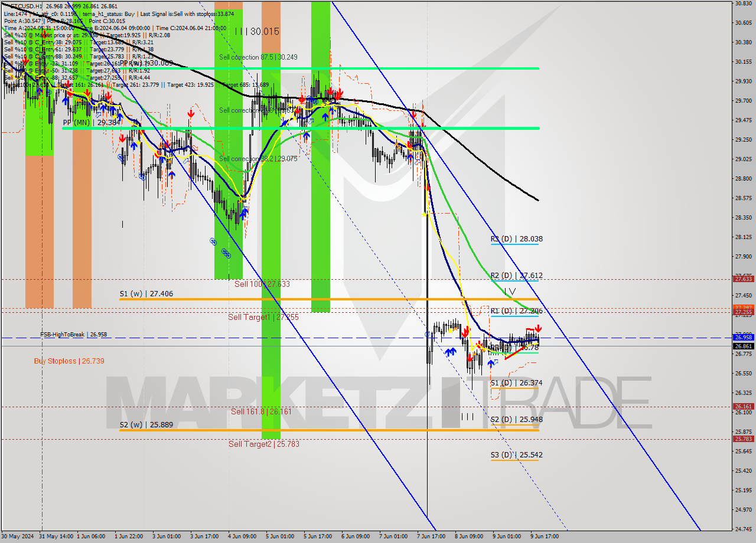756x543 pixels.
Task: Click the 29.475 price axis value
Action: pyautogui.click(x=743, y=120)
